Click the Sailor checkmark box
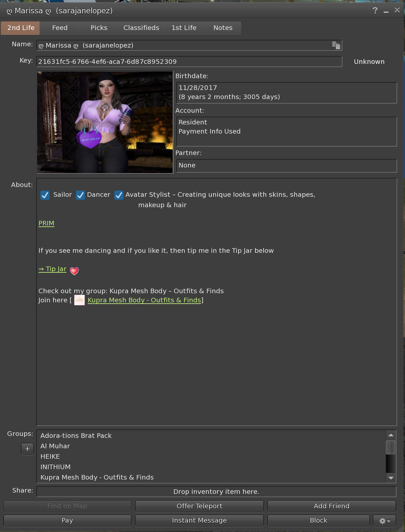 pyautogui.click(x=45, y=195)
